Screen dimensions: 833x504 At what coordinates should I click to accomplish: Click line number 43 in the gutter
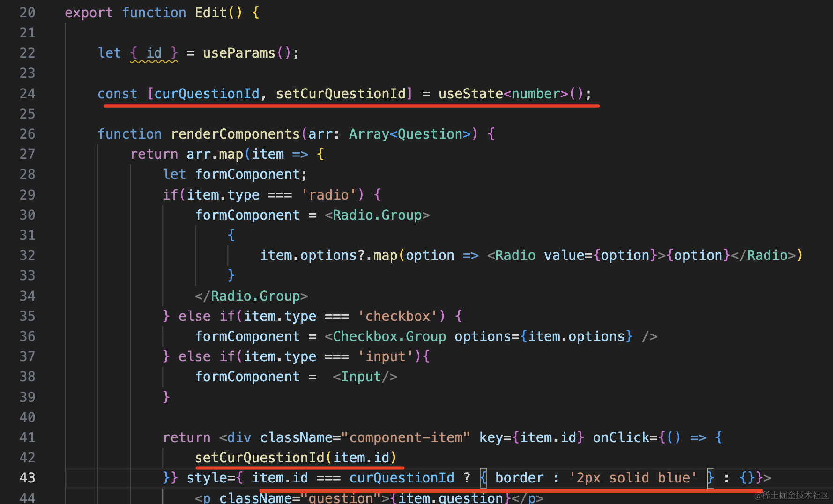[x=27, y=478]
